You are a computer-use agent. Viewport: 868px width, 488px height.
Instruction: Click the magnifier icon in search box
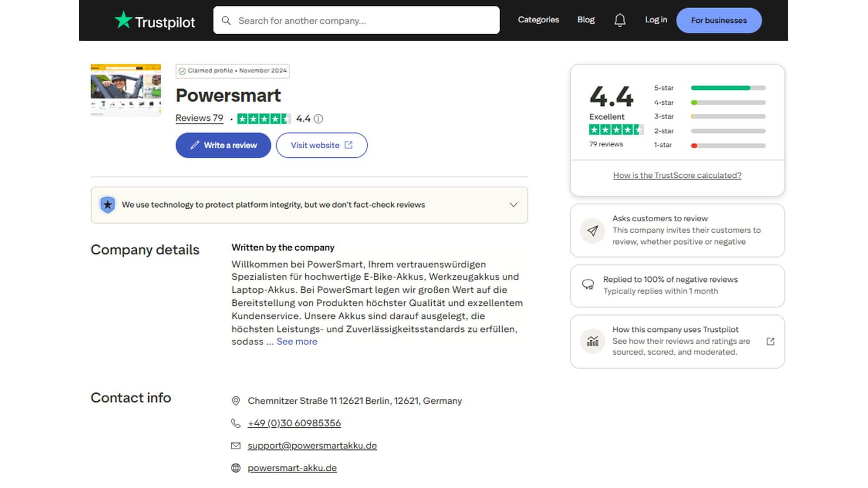coord(226,21)
